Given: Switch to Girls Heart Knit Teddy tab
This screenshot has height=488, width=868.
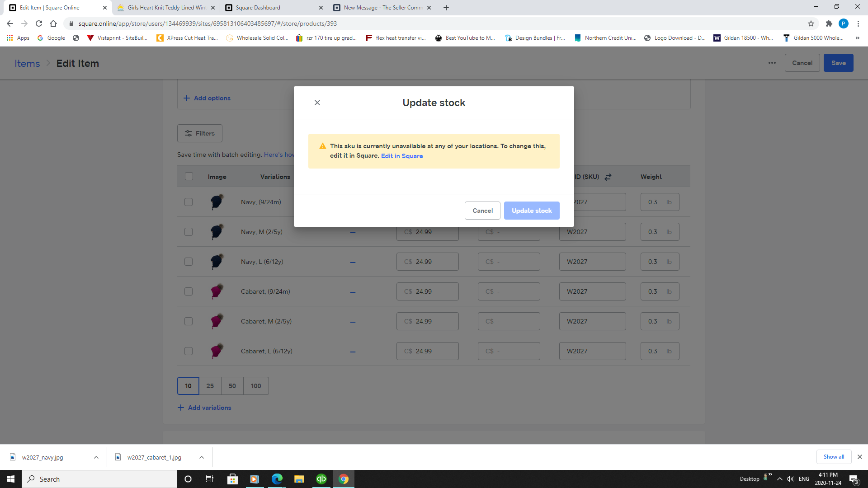Looking at the screenshot, I should click(166, 8).
